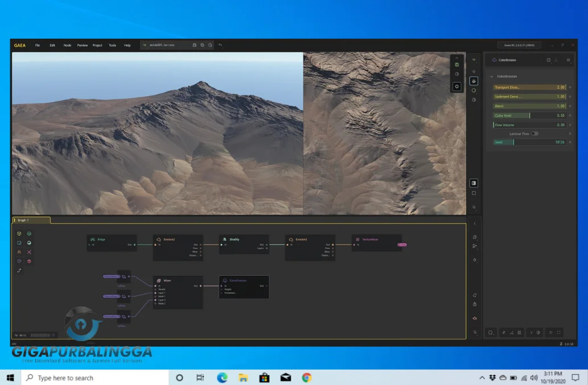
Task: Click the undo arrow in top toolbar
Action: (x=220, y=45)
